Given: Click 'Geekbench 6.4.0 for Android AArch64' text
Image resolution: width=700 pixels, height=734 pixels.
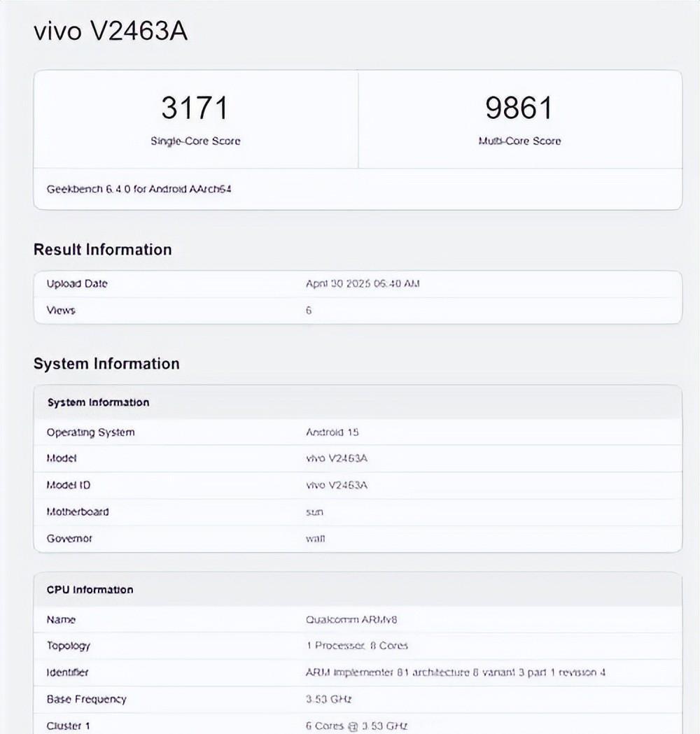Looking at the screenshot, I should point(139,189).
